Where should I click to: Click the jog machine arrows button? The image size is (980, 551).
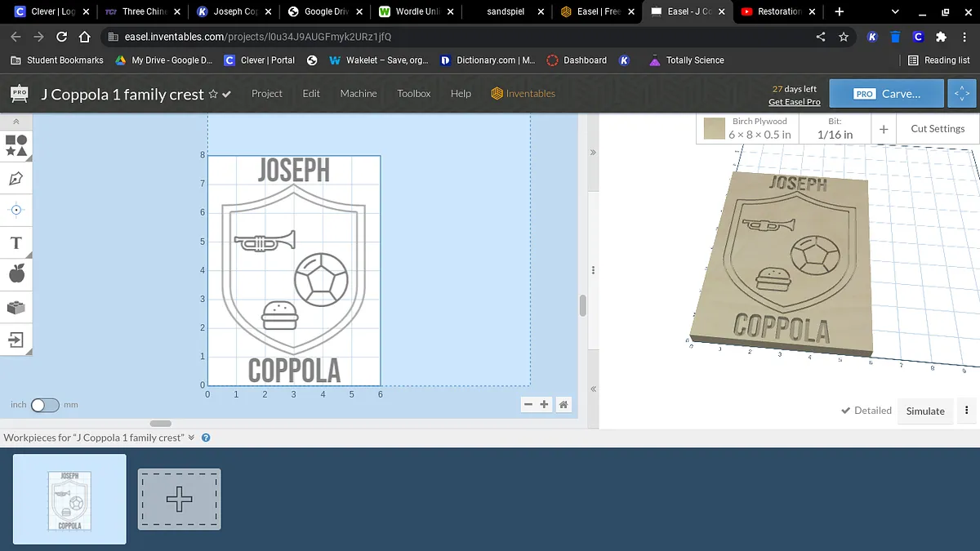coord(961,94)
